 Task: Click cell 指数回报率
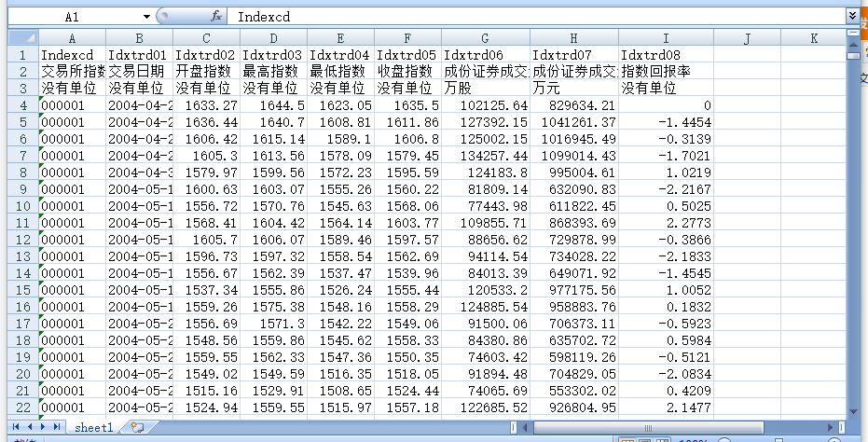click(x=666, y=72)
